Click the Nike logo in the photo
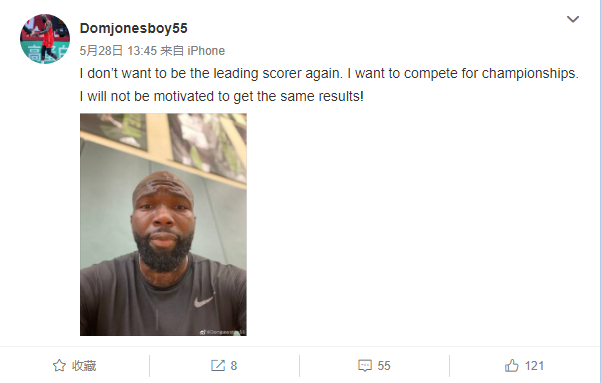The height and width of the screenshot is (383, 601). 204,301
